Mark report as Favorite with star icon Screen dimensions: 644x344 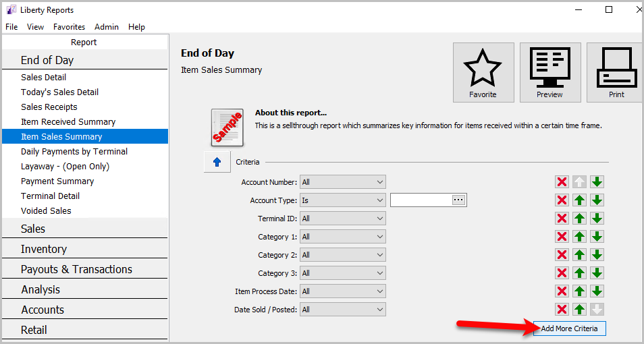click(483, 72)
